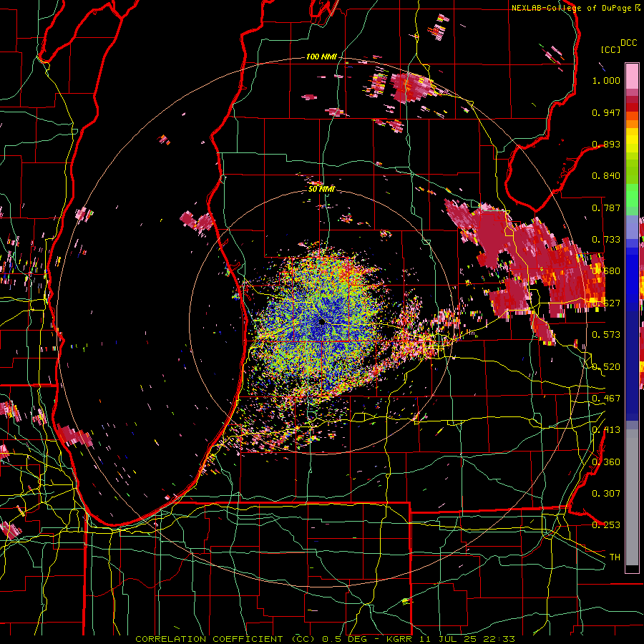Click the 0.573 color scale value
The height and width of the screenshot is (644, 644).
click(606, 335)
